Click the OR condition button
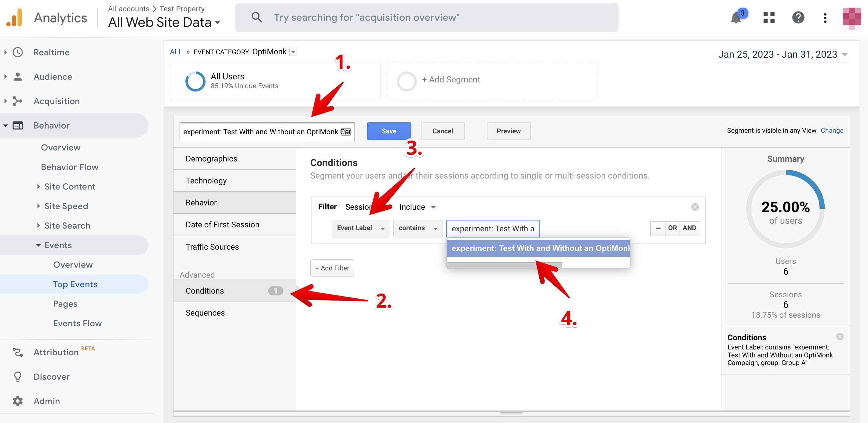The height and width of the screenshot is (423, 868). coord(672,228)
